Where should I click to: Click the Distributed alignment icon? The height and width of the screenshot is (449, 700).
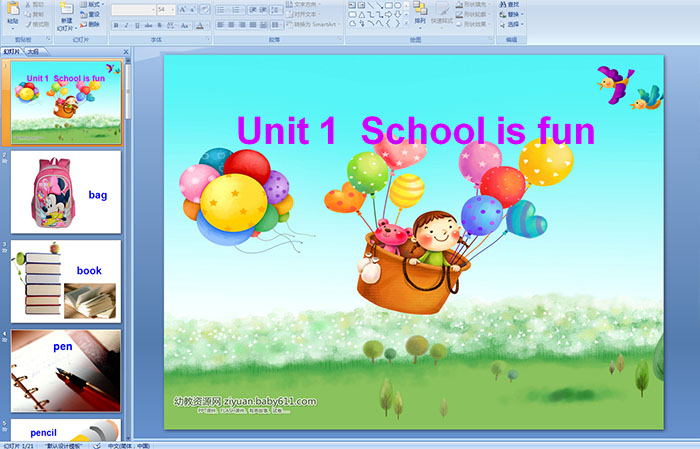pos(263,25)
